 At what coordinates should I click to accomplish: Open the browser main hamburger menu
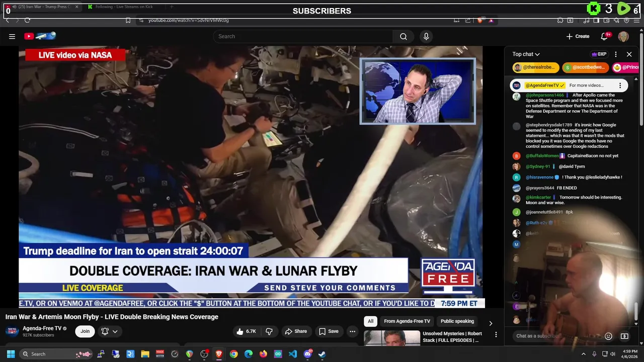pyautogui.click(x=637, y=20)
